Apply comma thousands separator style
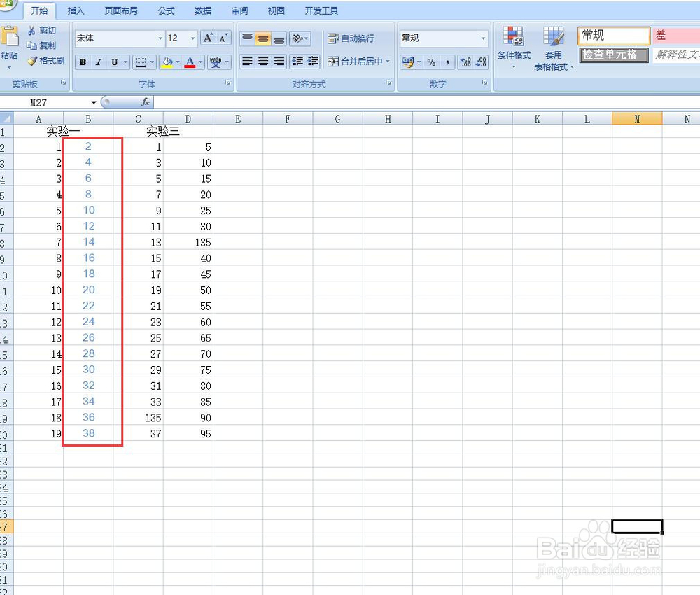The height and width of the screenshot is (595, 700). (x=447, y=62)
